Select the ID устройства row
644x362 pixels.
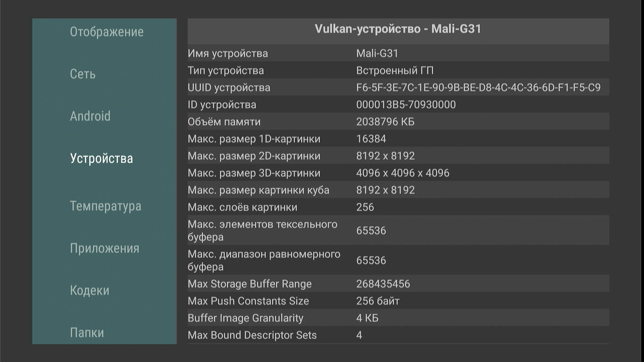pyautogui.click(x=398, y=105)
